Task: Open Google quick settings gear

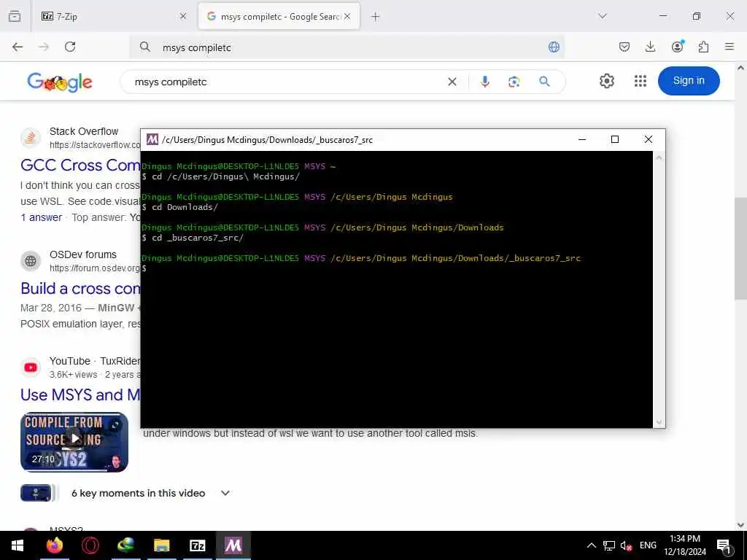Action: click(x=606, y=81)
